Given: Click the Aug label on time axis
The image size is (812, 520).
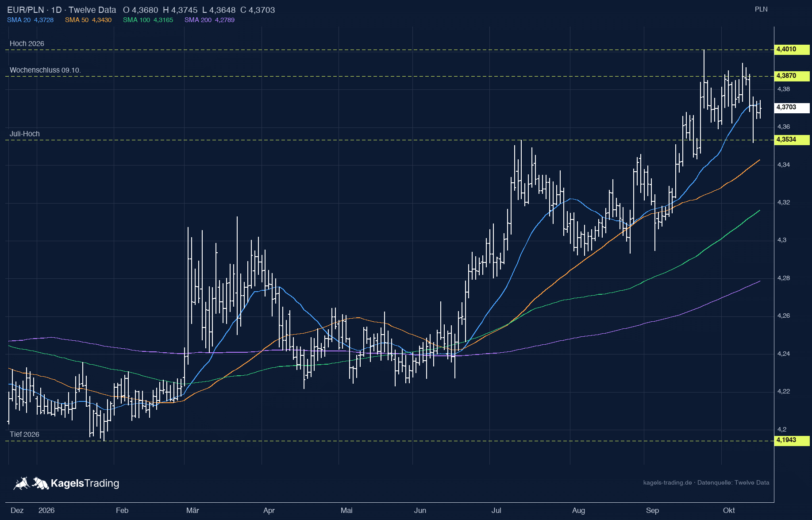Looking at the screenshot, I should coord(578,510).
